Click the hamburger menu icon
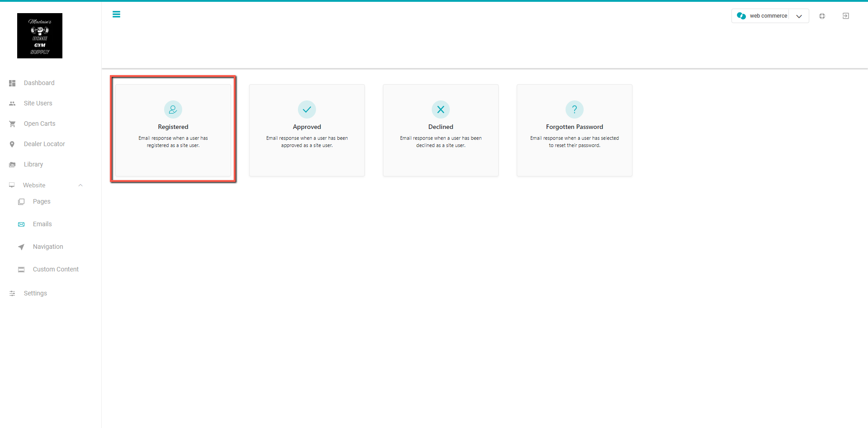868x428 pixels. point(116,14)
